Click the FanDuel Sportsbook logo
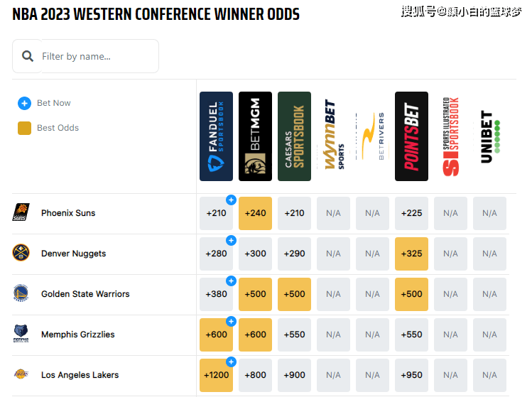Screen dimensions: 532x397 click(216, 136)
